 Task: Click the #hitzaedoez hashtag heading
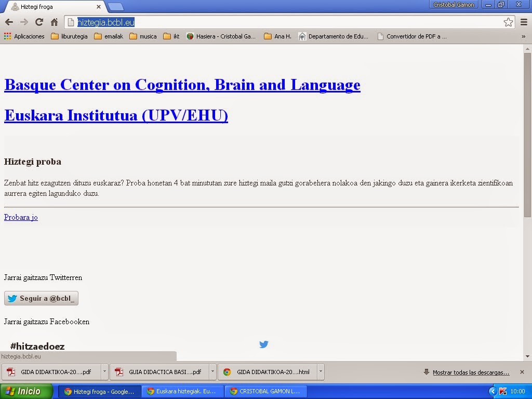pyautogui.click(x=37, y=346)
